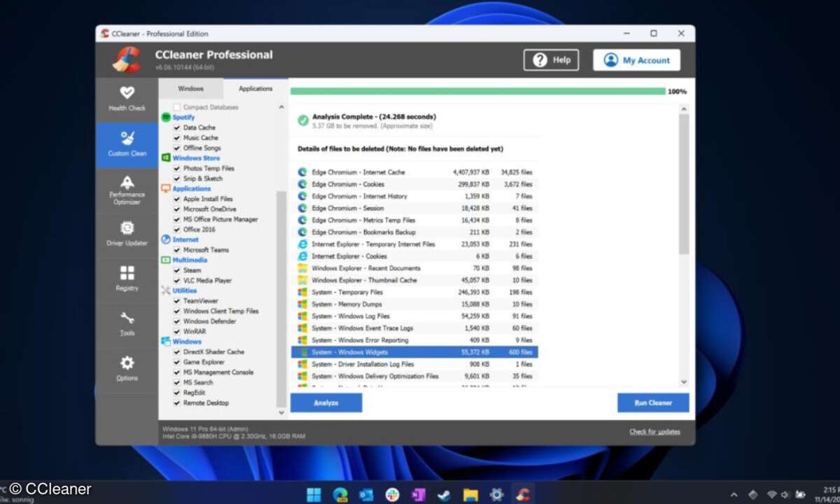Toggle the Microsoft OneDrive checkbox

(176, 209)
